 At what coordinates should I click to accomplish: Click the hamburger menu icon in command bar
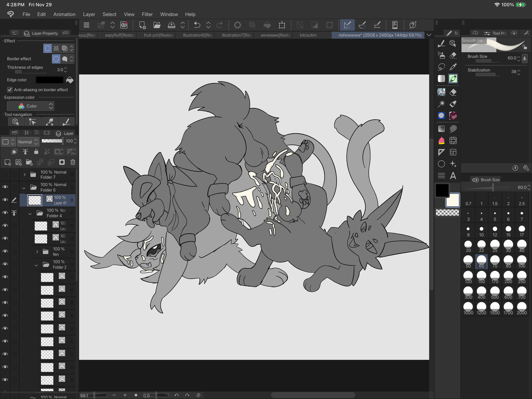(x=86, y=25)
